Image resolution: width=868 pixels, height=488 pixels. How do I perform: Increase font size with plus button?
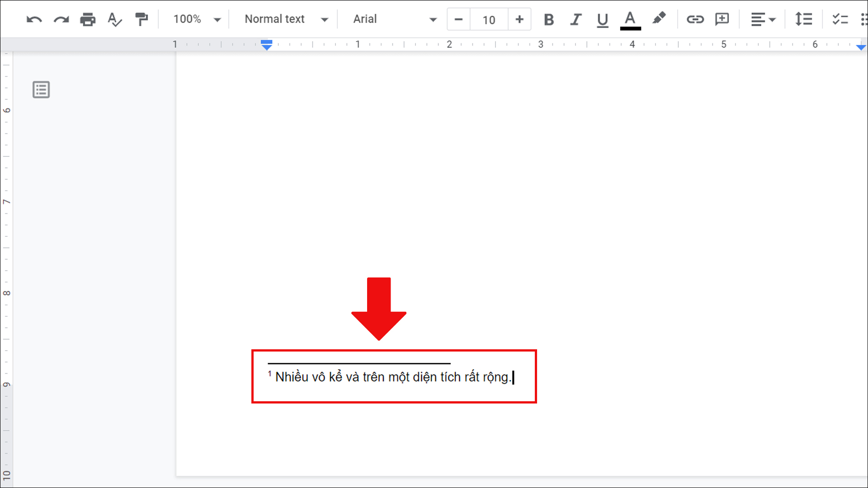pos(519,19)
